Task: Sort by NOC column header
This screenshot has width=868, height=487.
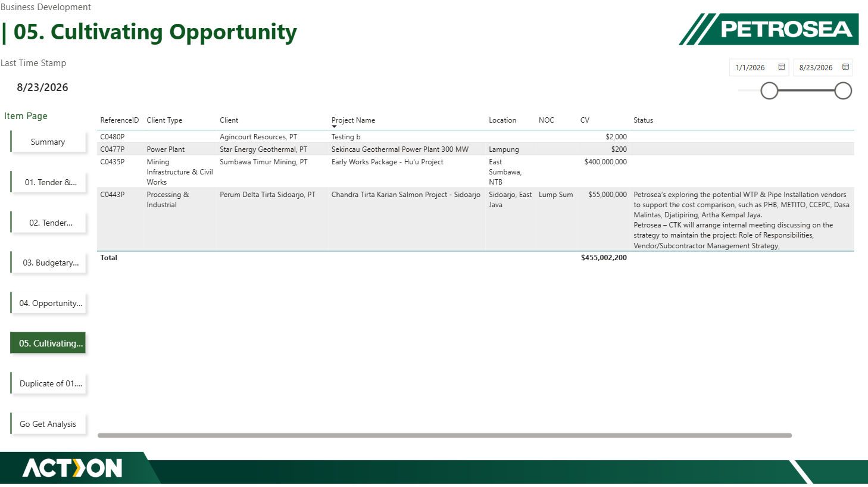Action: click(547, 120)
